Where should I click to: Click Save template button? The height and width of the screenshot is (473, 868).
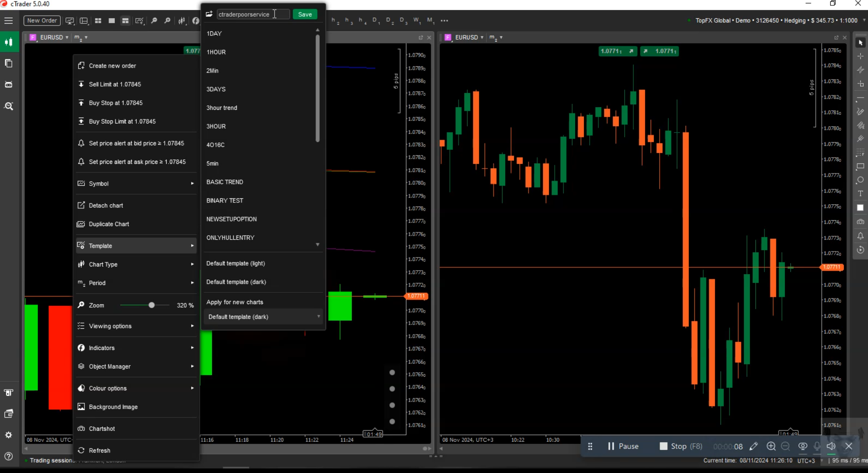305,15
